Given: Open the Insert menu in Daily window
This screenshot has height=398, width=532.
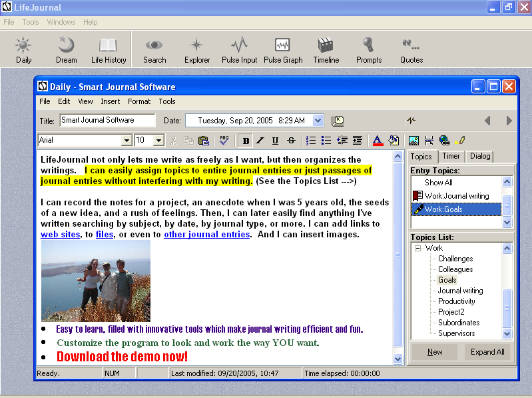Looking at the screenshot, I should click(x=111, y=101).
